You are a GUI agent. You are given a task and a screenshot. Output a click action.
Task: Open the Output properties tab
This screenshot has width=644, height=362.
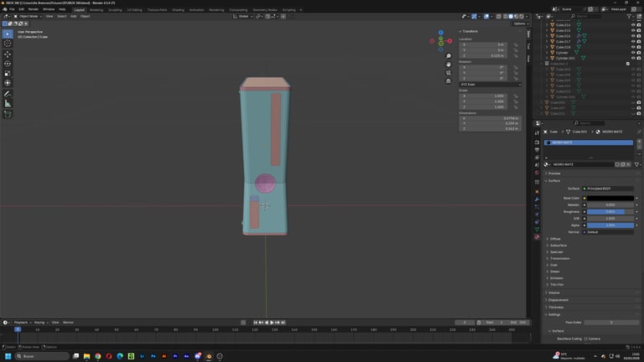(537, 150)
